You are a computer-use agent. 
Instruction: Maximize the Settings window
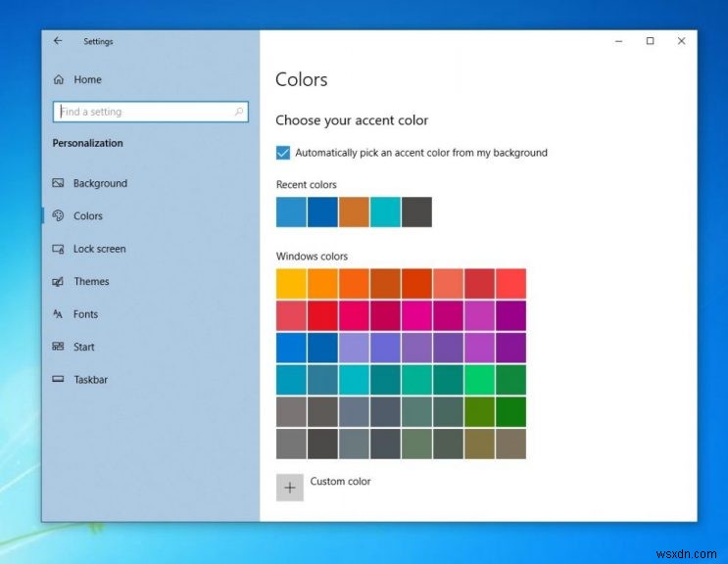click(x=650, y=41)
